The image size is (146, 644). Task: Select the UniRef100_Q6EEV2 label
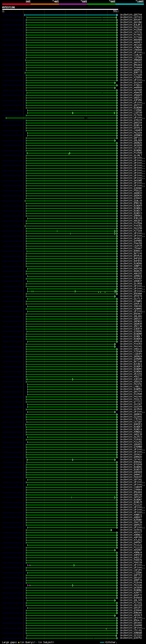131,98
